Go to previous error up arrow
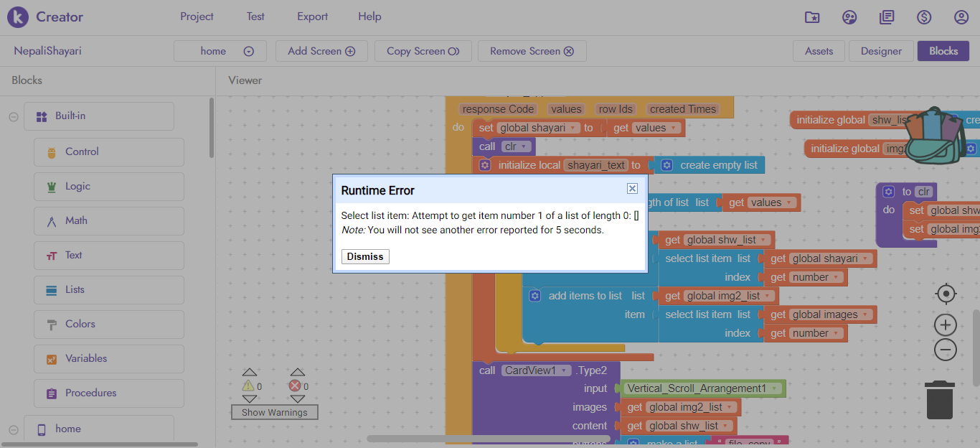 pos(298,372)
